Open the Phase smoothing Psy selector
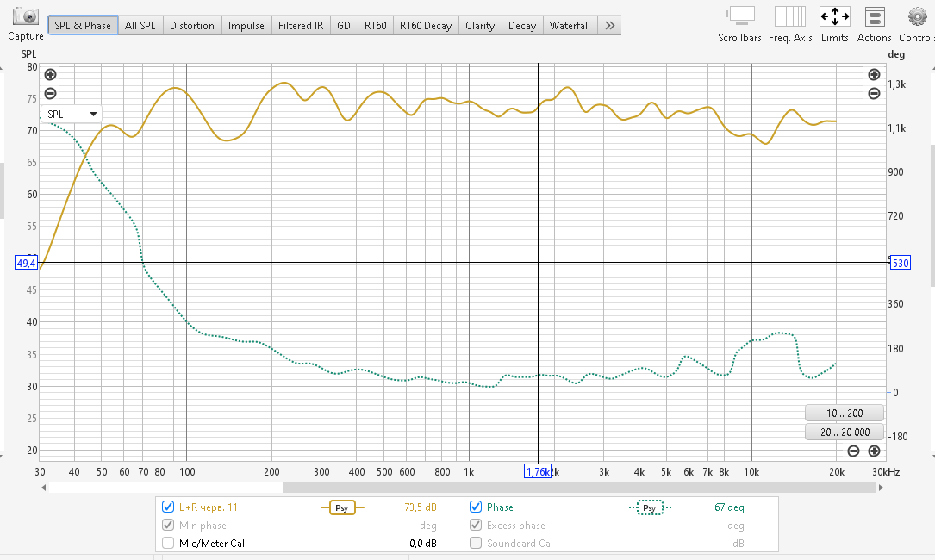Screen dimensions: 935x560 [650, 507]
